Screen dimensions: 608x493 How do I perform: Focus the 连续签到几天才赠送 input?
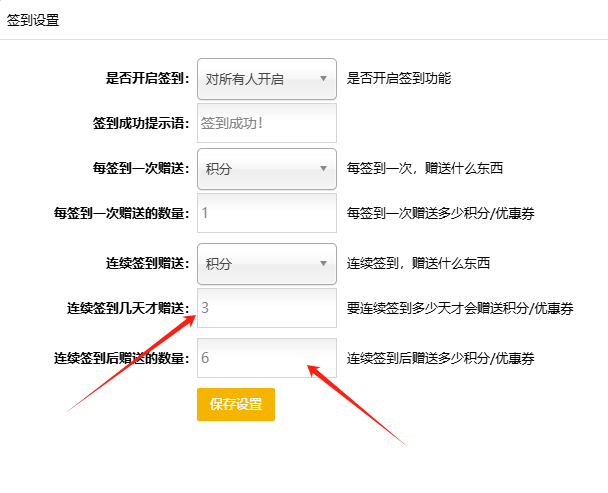click(267, 308)
